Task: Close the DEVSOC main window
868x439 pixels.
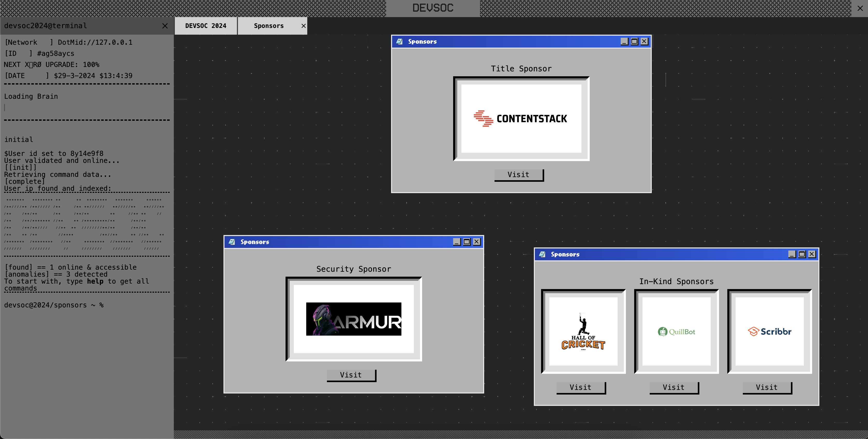Action: (860, 9)
